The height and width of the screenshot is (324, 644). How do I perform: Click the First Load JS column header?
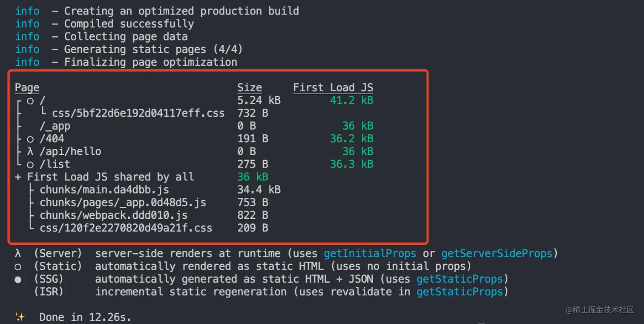[333, 88]
